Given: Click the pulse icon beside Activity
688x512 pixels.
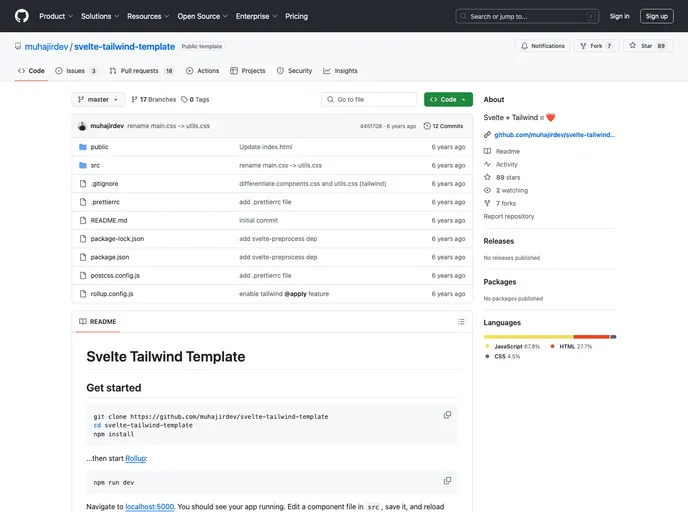Looking at the screenshot, I should pyautogui.click(x=487, y=164).
